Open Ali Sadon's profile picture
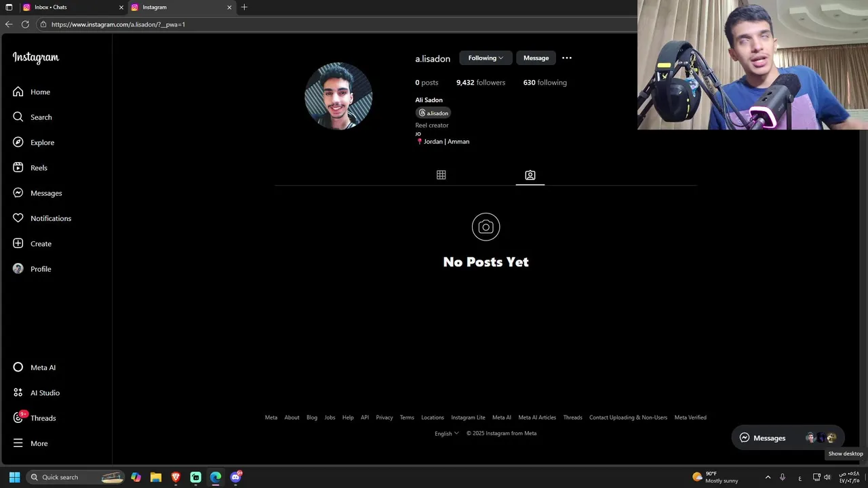 (338, 96)
